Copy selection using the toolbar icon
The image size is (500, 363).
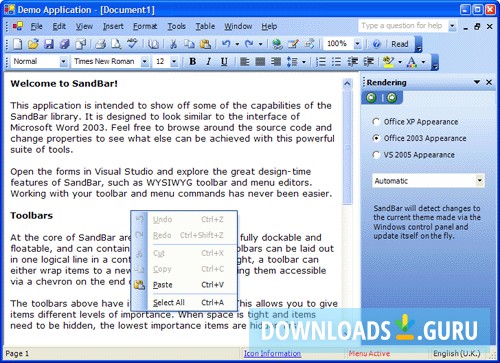click(189, 44)
